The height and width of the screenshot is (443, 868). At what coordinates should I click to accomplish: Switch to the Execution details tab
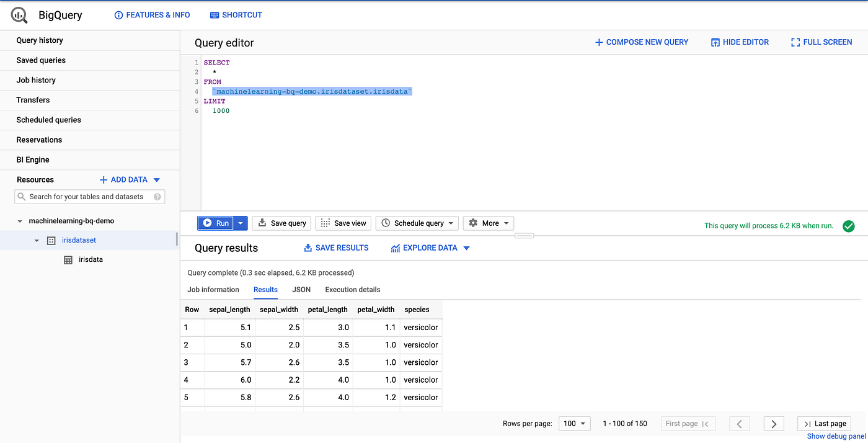click(x=352, y=289)
